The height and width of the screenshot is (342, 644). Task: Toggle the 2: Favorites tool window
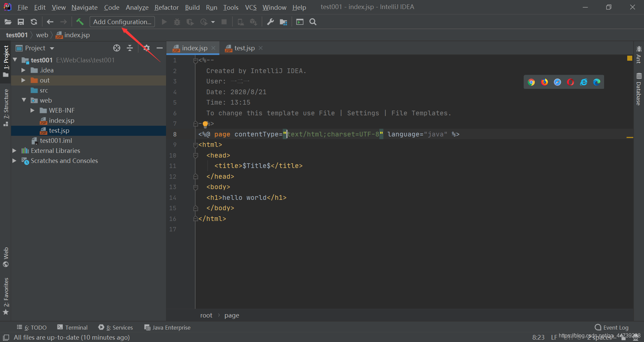pyautogui.click(x=6, y=296)
